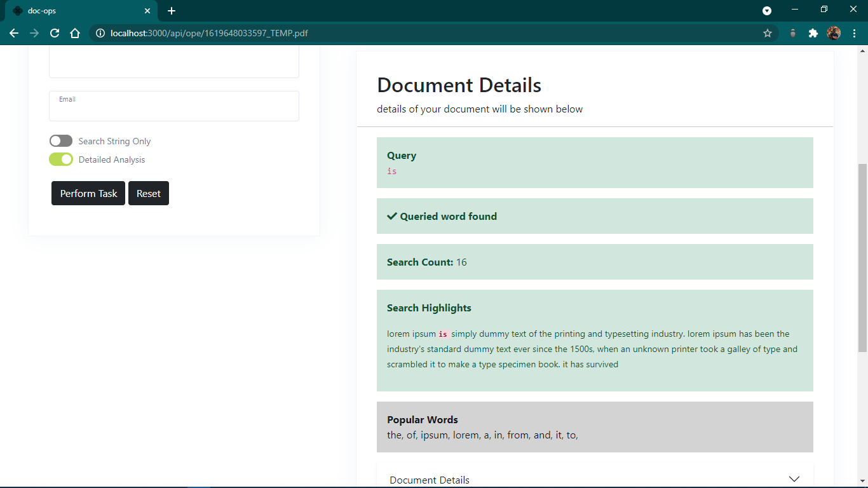Click the Document Details accordion label
Image resolution: width=868 pixels, height=488 pixels.
click(x=430, y=480)
